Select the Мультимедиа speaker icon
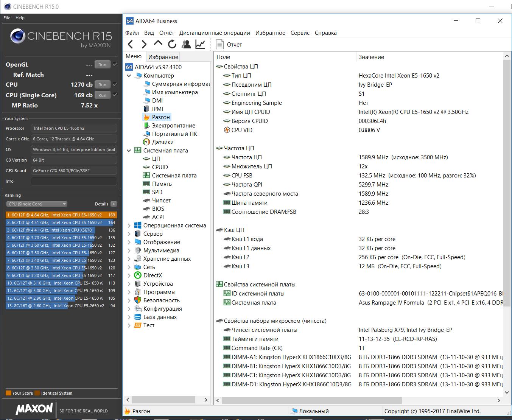 click(x=138, y=250)
